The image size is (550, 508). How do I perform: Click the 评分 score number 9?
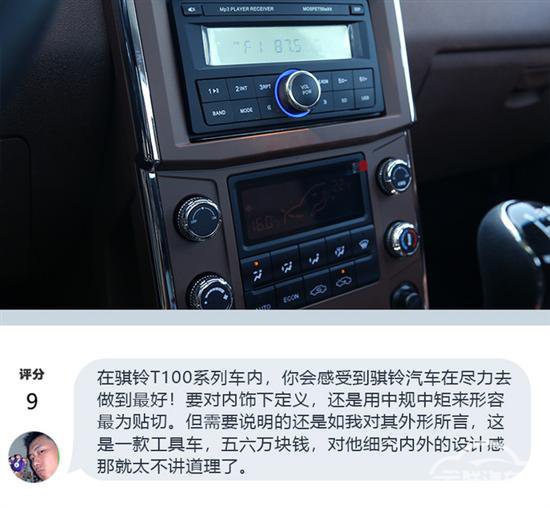point(32,402)
